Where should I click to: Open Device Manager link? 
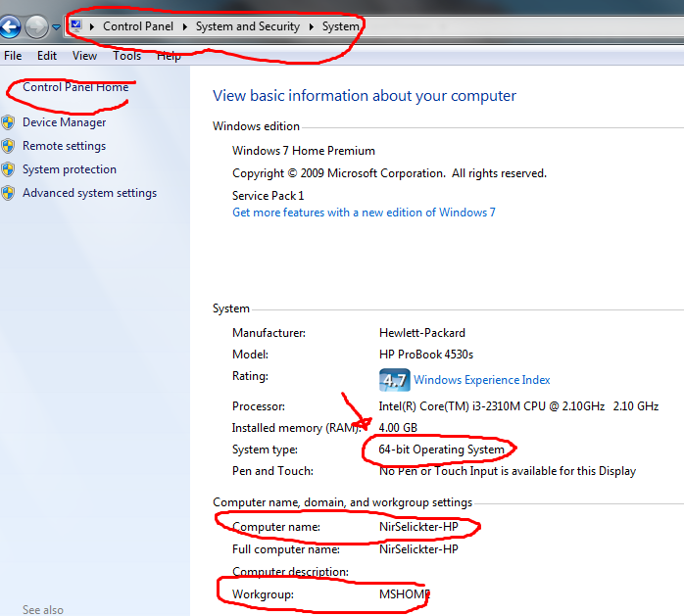coord(64,122)
